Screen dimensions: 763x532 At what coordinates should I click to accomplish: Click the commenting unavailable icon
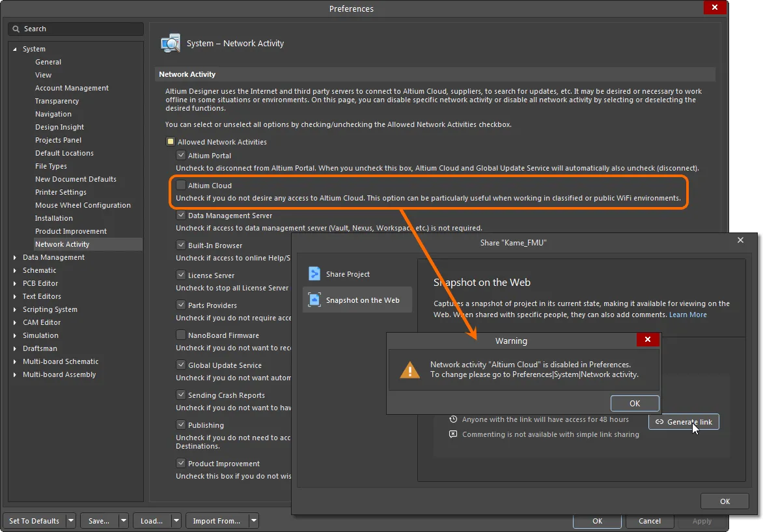point(453,434)
